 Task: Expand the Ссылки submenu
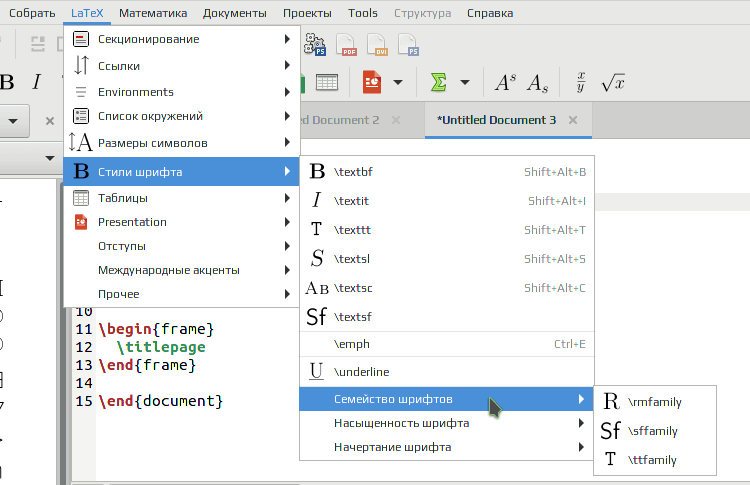(x=182, y=66)
